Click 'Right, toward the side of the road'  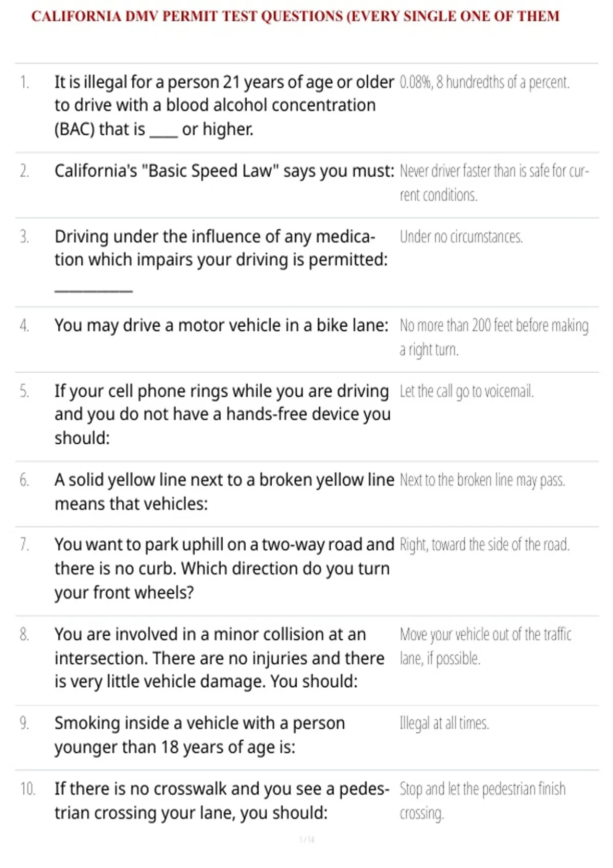(x=484, y=545)
